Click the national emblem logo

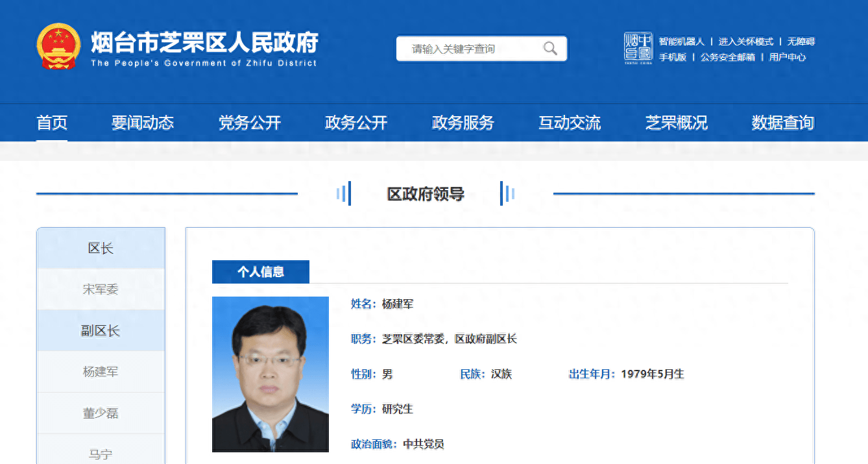(59, 47)
